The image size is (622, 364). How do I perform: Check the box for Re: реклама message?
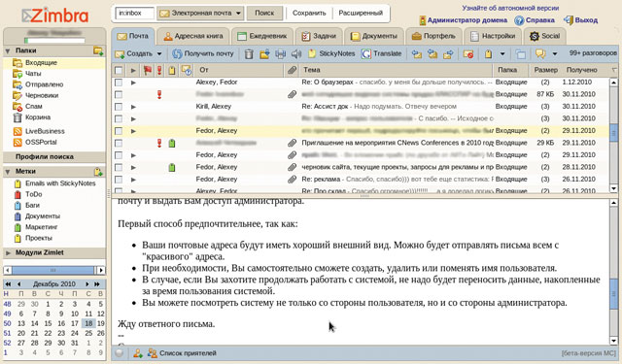119,180
